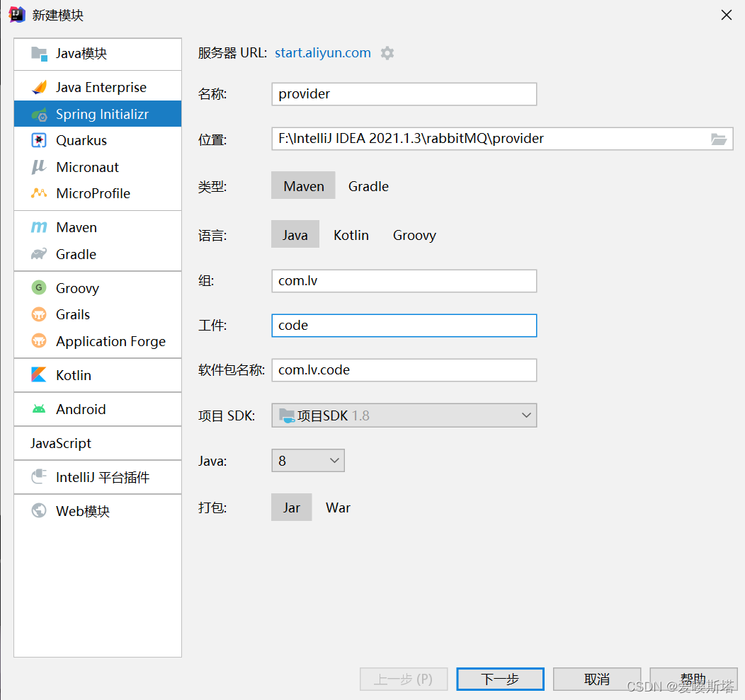Open the start.aliyun.com server link
Viewport: 745px width, 700px height.
tap(323, 52)
